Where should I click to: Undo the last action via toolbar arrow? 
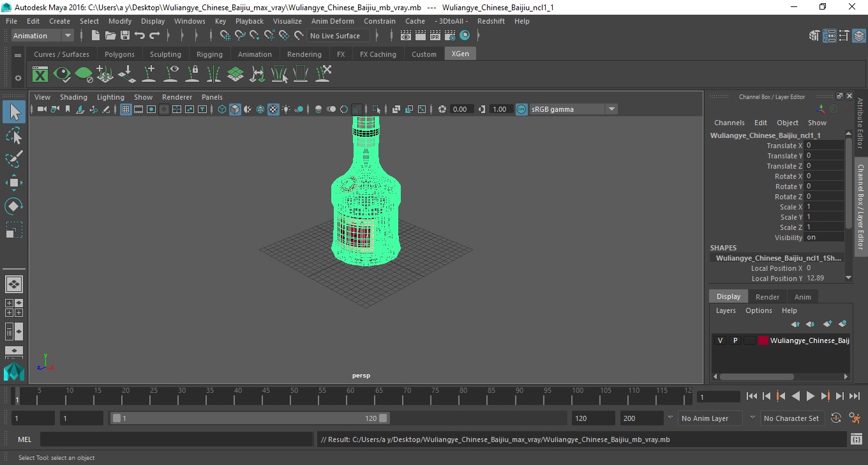(x=140, y=36)
